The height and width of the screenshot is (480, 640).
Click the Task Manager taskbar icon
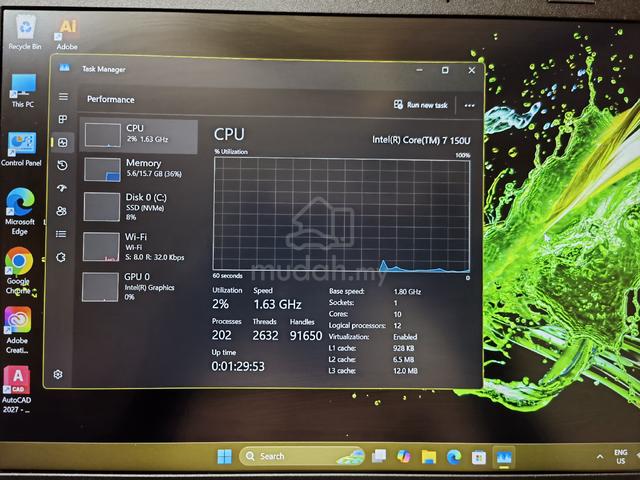click(504, 457)
